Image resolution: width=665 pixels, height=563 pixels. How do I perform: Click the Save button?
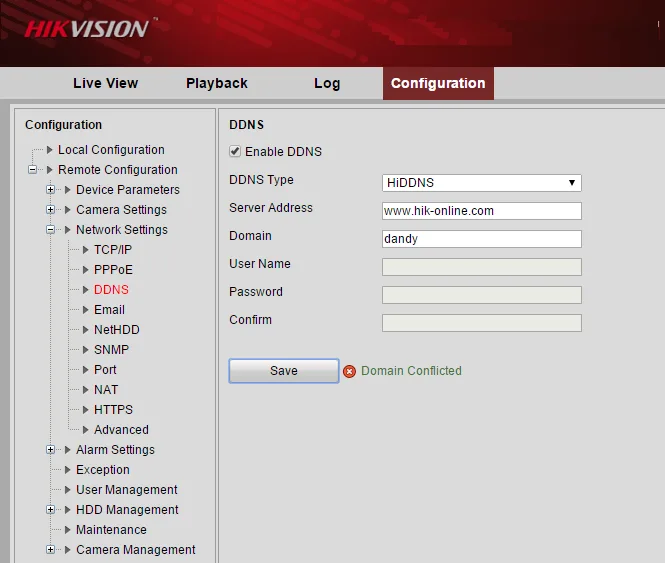(x=284, y=371)
